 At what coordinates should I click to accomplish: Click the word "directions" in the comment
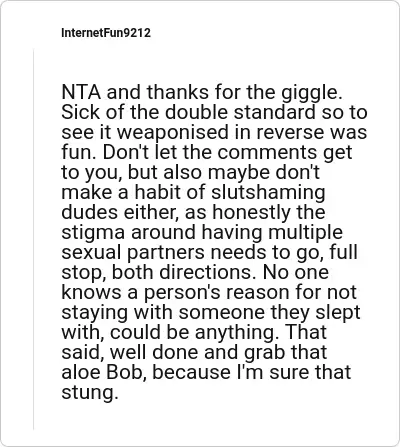point(205,272)
